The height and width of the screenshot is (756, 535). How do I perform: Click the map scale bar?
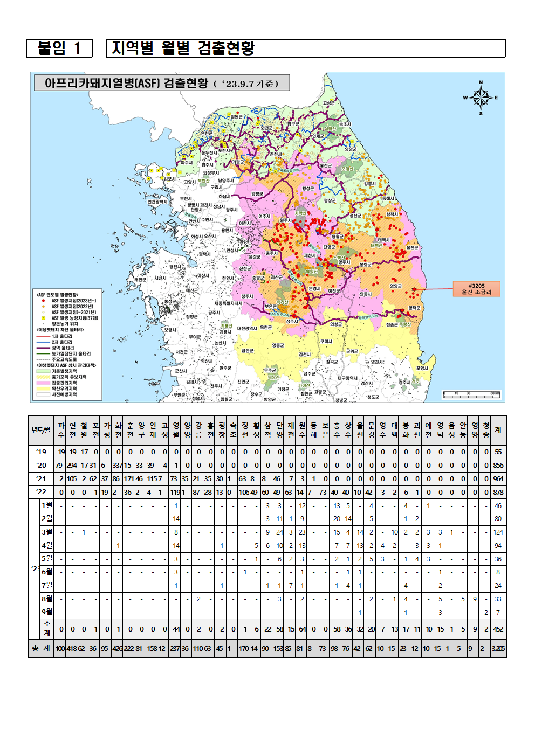click(x=471, y=394)
